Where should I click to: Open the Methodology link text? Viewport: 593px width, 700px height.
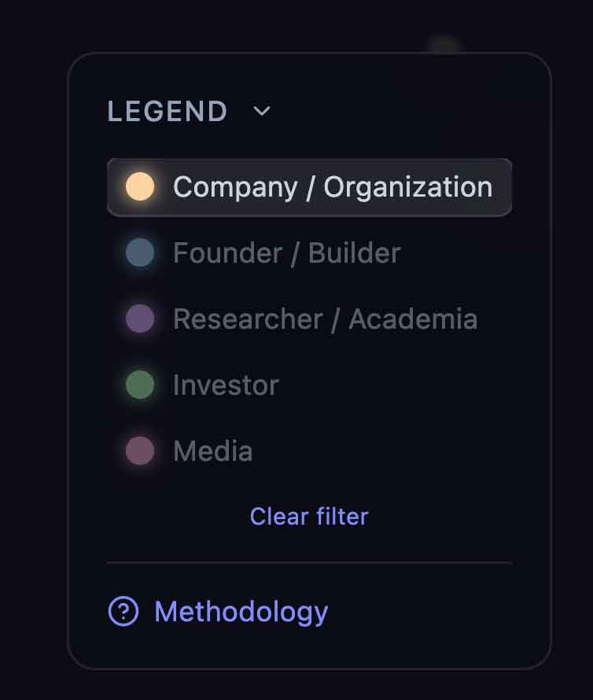[241, 611]
